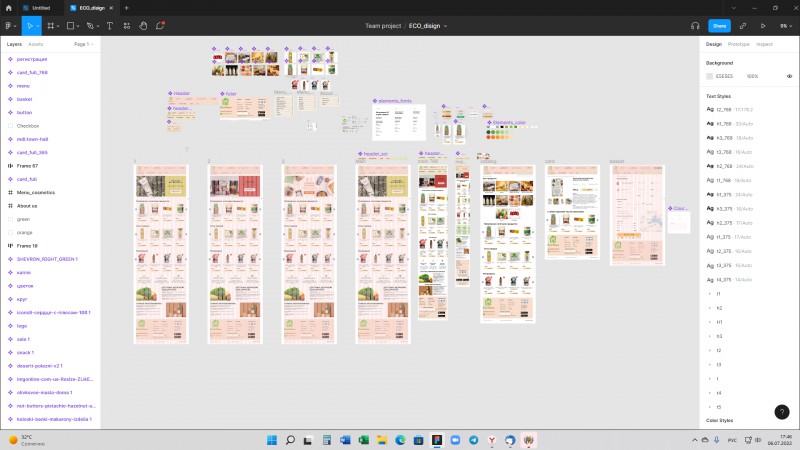Go to Figma home icon
The width and height of the screenshot is (800, 450).
pyautogui.click(x=8, y=8)
